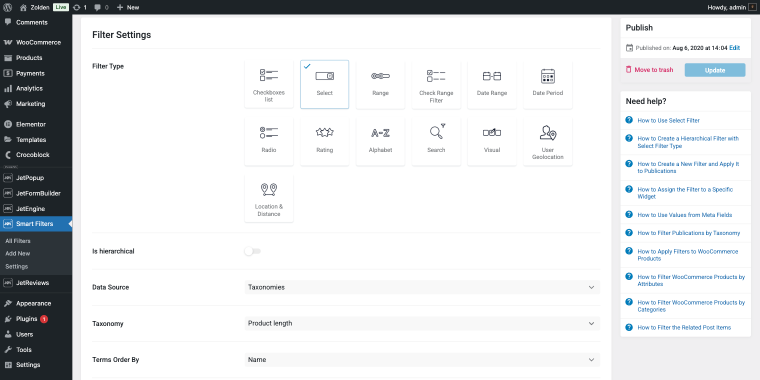760x380 pixels.
Task: Open JetEngine in the sidebar
Action: point(36,208)
